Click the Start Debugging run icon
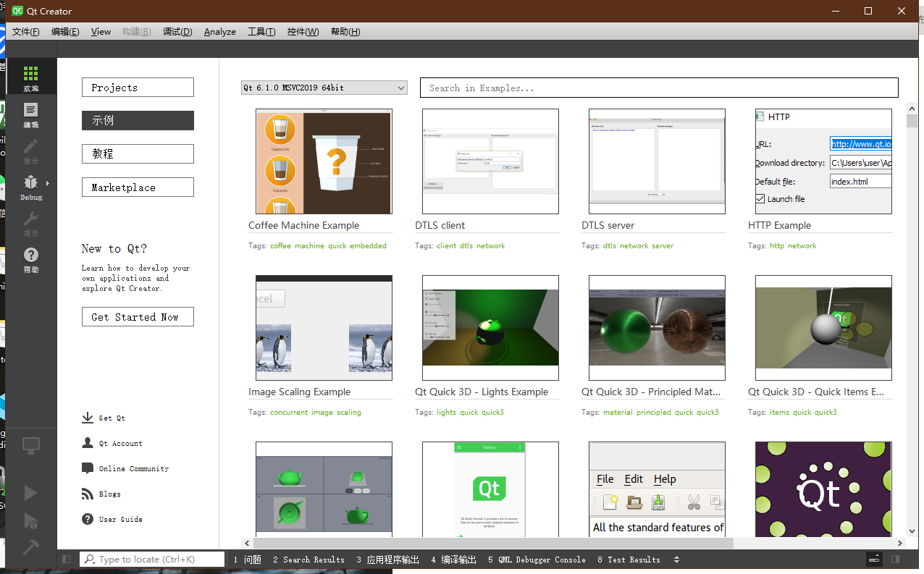924x574 pixels. 30,520
